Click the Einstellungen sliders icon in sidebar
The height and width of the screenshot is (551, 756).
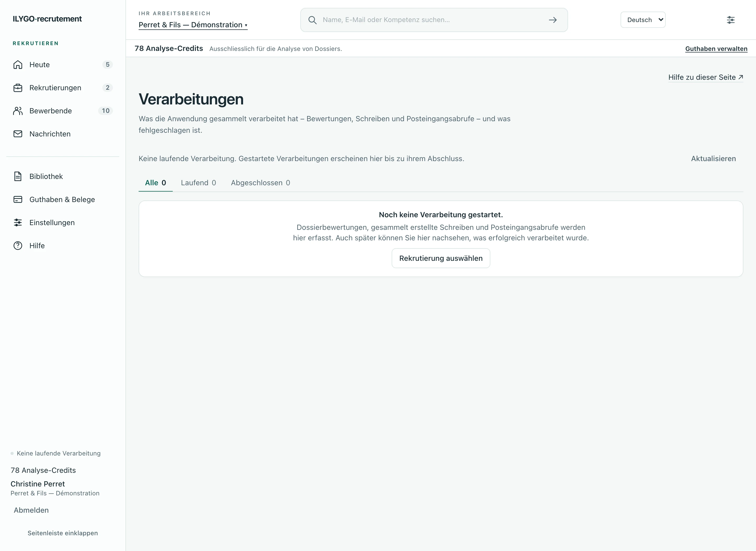click(18, 222)
